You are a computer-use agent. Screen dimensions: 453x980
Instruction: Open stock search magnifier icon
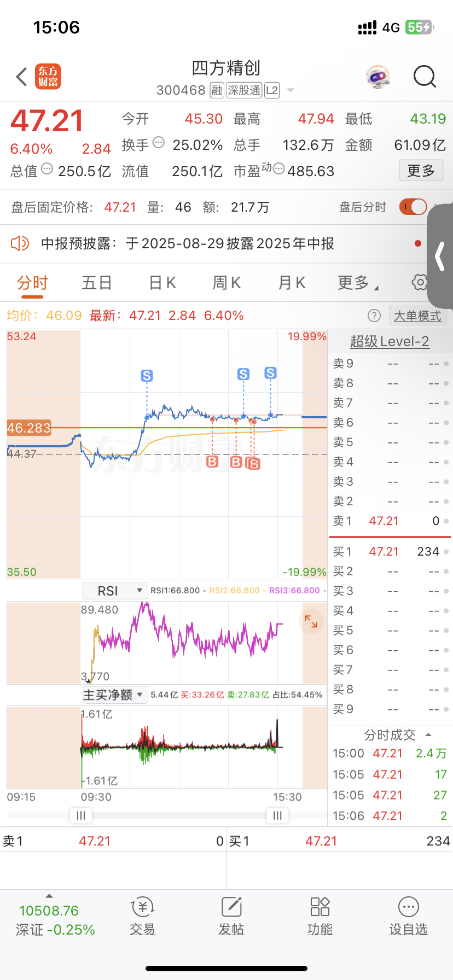coord(425,77)
